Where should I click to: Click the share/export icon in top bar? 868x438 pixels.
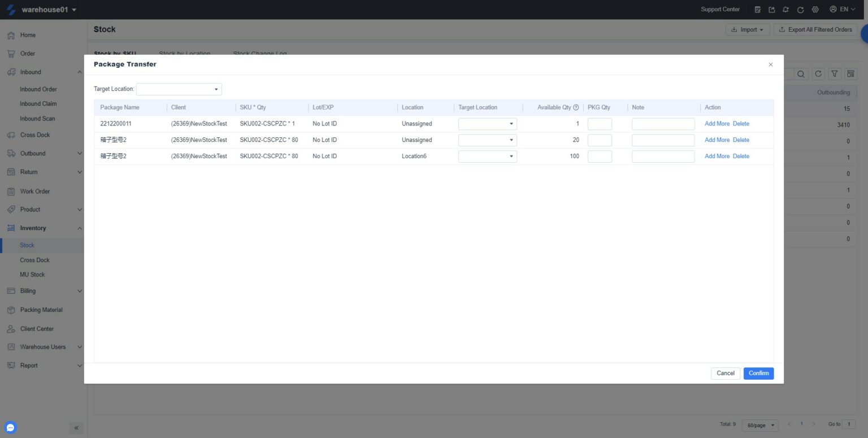(x=771, y=9)
